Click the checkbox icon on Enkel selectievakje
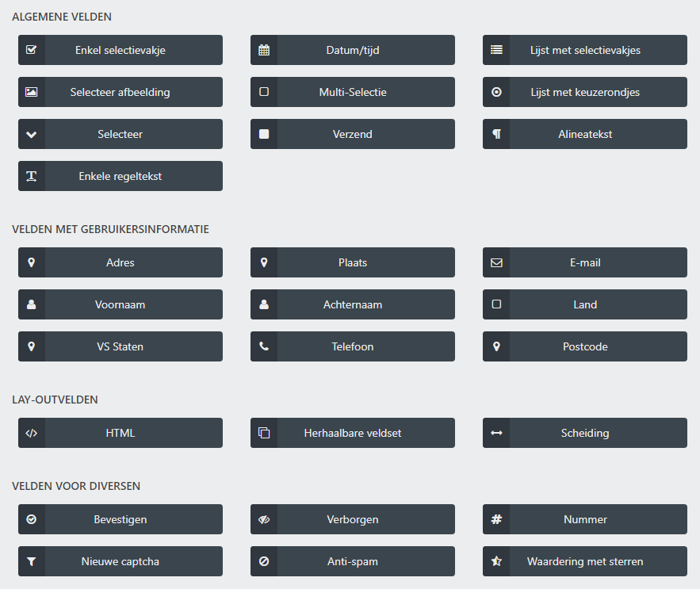 click(x=32, y=50)
